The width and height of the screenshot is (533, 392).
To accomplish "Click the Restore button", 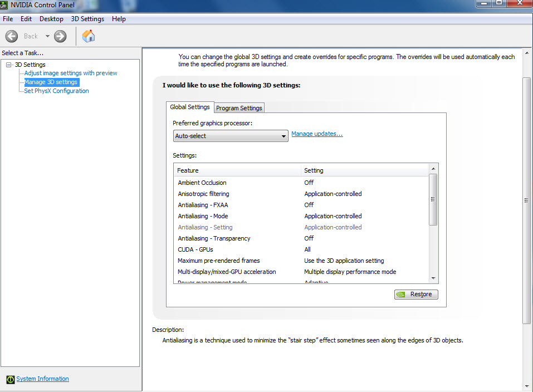I will point(416,295).
